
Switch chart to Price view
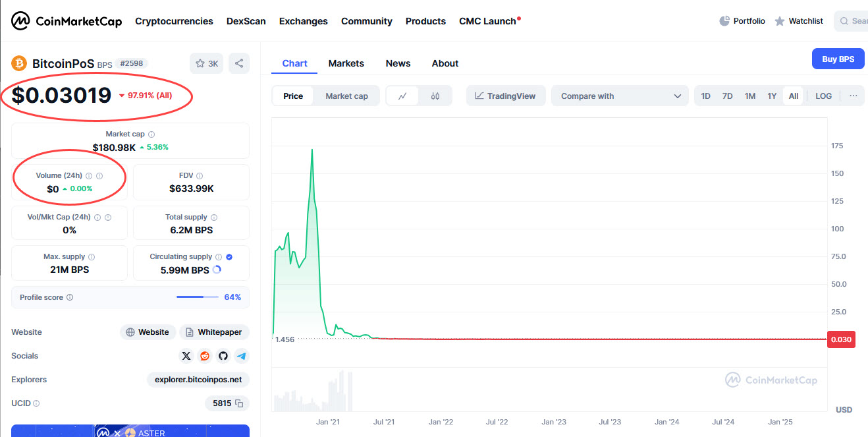(x=293, y=96)
